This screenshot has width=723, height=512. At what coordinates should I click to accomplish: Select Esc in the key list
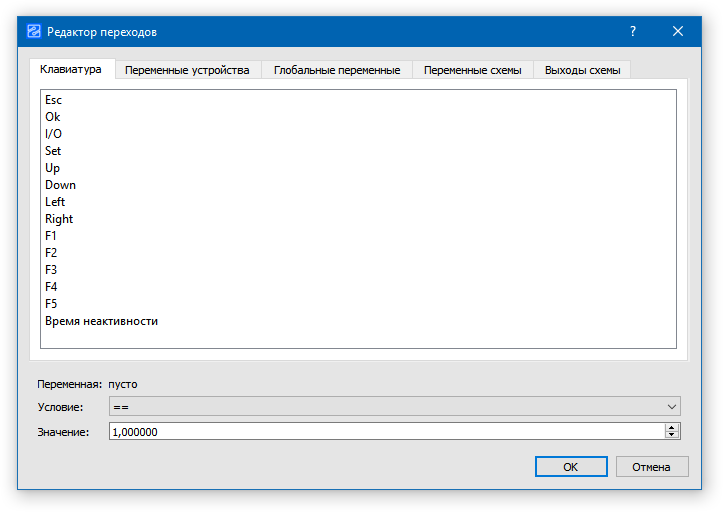(54, 100)
